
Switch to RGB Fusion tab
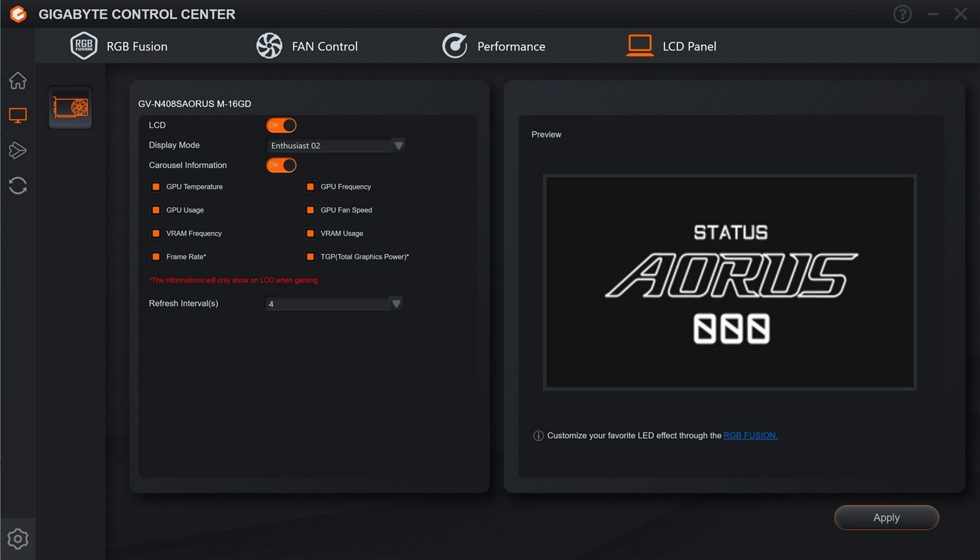point(119,46)
